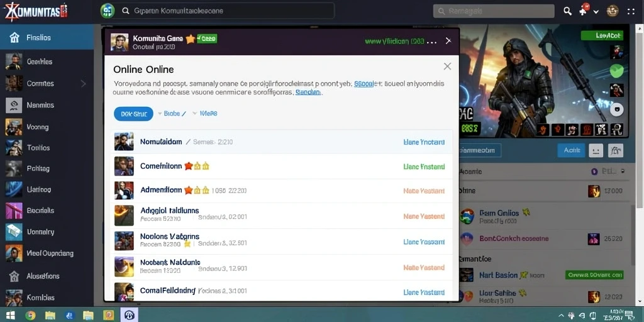Select the Finslios home sidebar item
The height and width of the screenshot is (322, 644).
(47, 37)
